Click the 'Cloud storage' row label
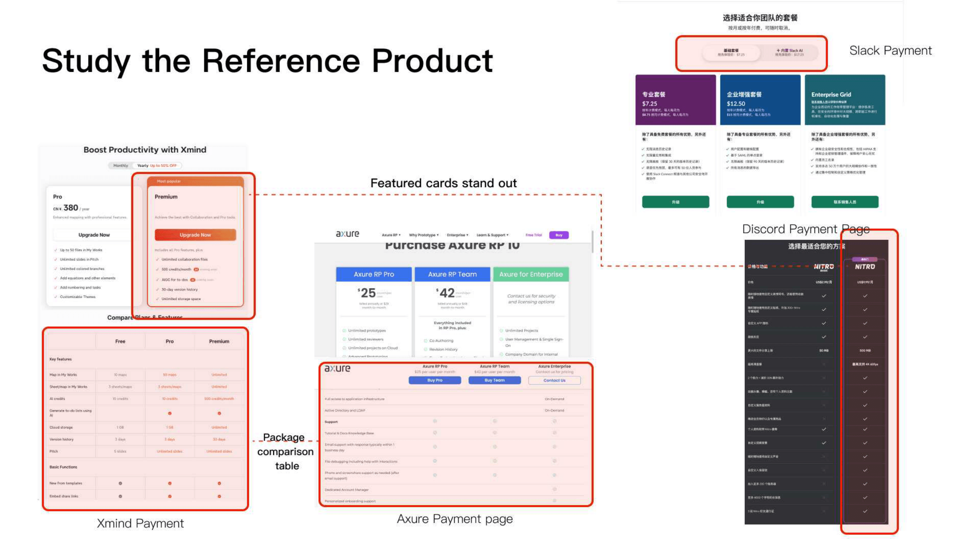Screen dimensions: 980x551 click(x=61, y=428)
